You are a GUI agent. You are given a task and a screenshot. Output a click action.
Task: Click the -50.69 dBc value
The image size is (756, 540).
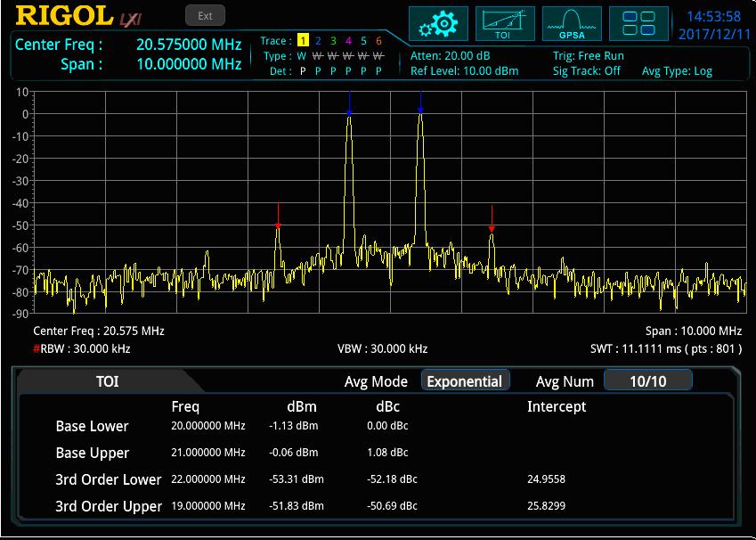coord(392,506)
